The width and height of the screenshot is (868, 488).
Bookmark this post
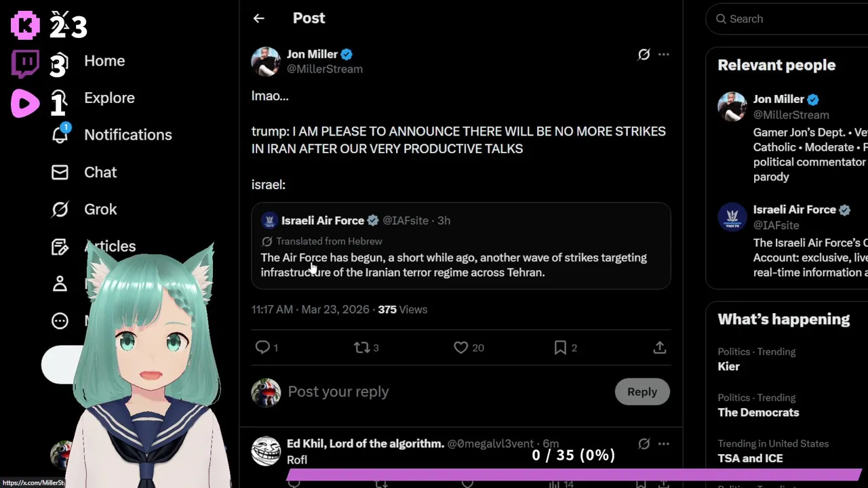click(560, 348)
